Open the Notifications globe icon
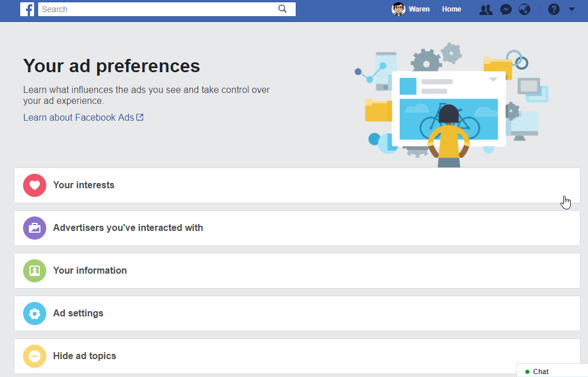The width and height of the screenshot is (588, 377). pyautogui.click(x=524, y=9)
